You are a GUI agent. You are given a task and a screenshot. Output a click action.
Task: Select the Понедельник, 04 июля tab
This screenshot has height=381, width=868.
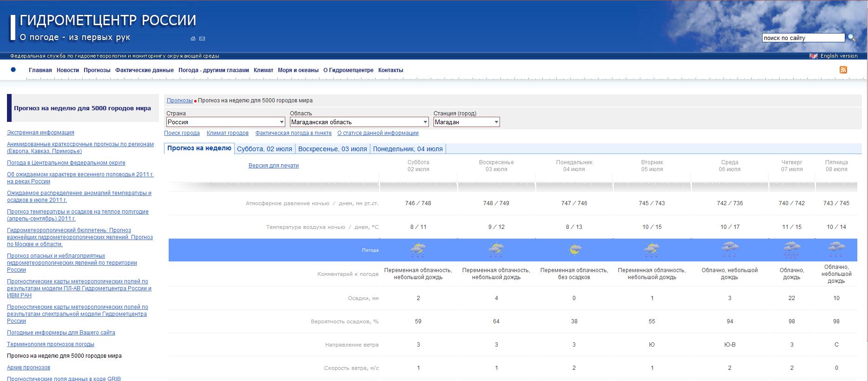tap(408, 149)
